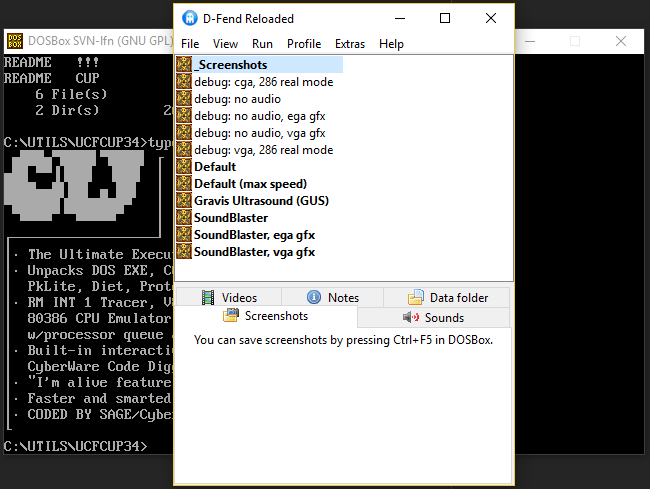Click the icon next to Gravis Ultrasound (GUS)
This screenshot has width=652, height=489.
(183, 200)
